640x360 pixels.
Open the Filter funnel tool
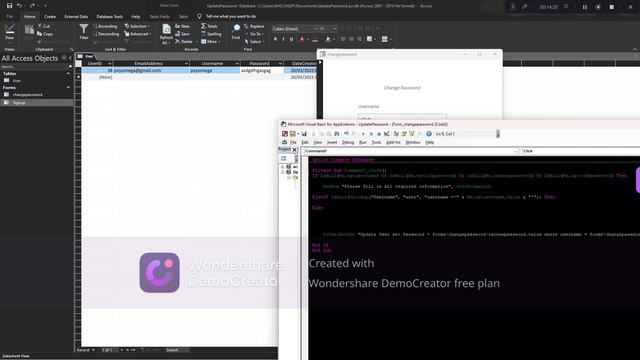[x=84, y=32]
